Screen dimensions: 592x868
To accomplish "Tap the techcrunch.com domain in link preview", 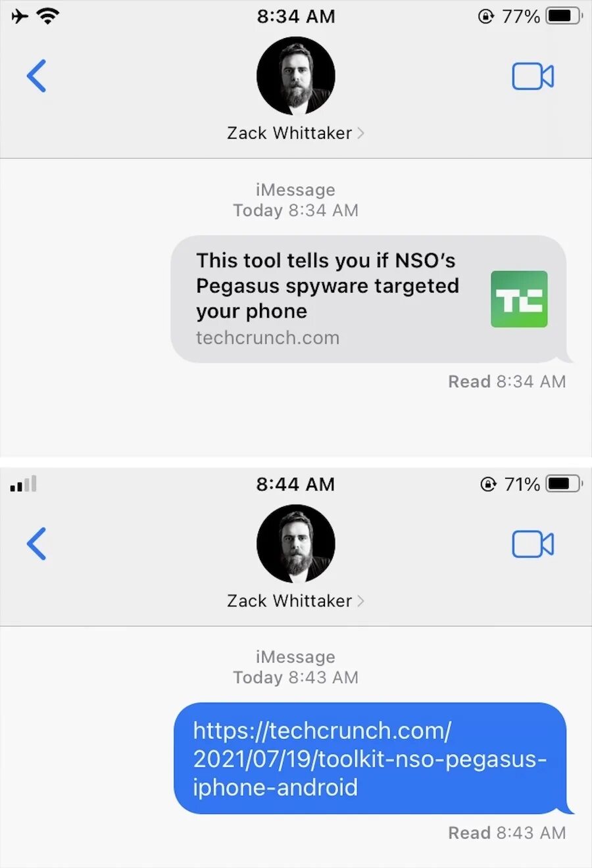I will tap(268, 338).
